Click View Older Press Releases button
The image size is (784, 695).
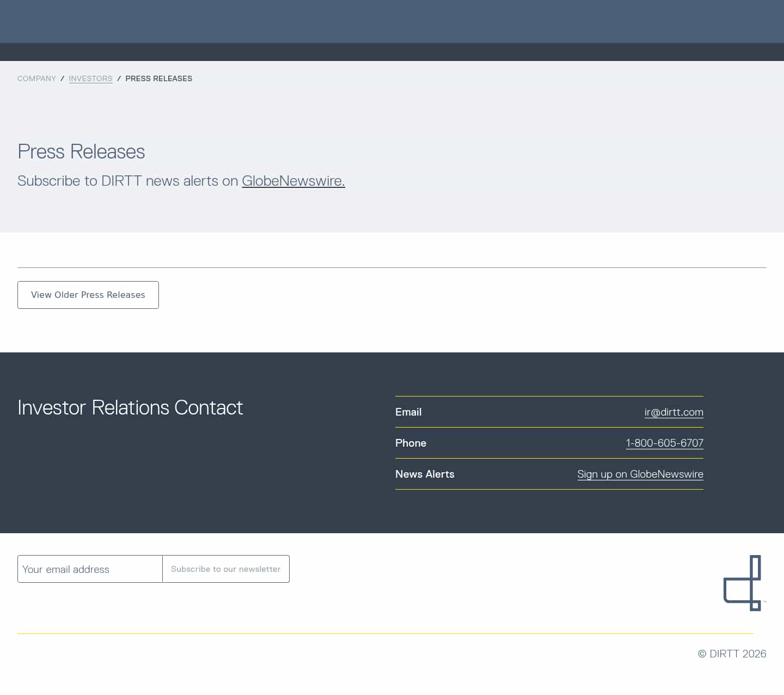pyautogui.click(x=88, y=295)
